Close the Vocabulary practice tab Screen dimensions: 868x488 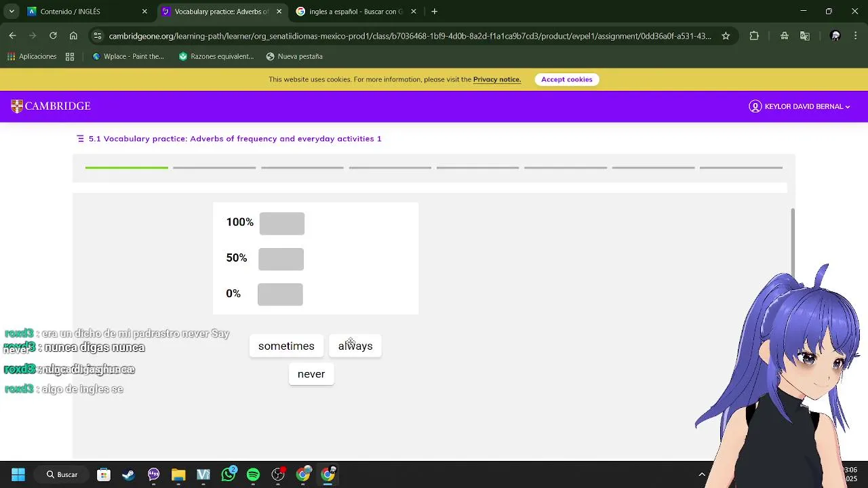279,12
